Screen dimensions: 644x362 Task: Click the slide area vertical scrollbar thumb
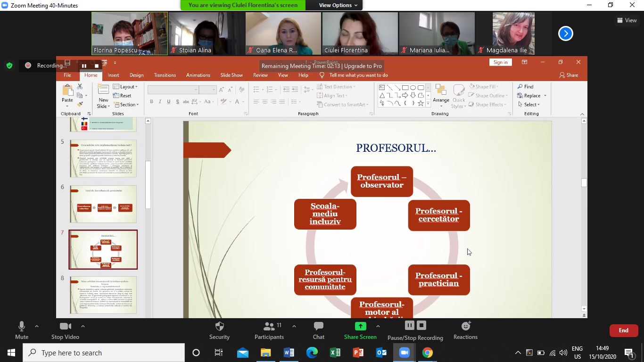click(584, 183)
